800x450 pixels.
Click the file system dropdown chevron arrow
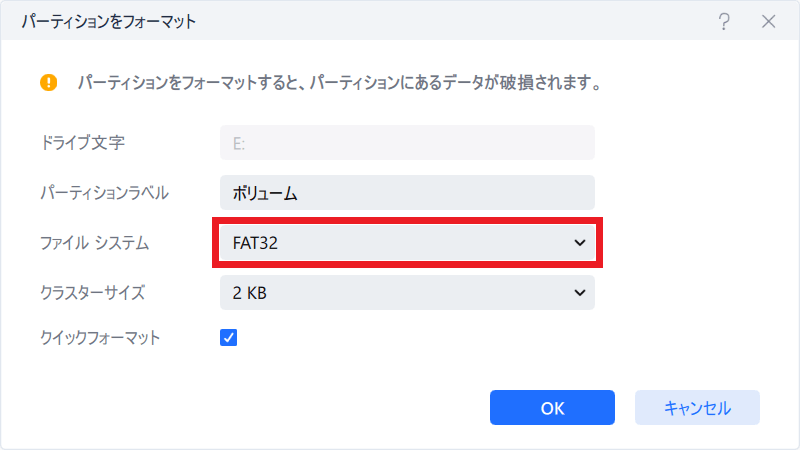click(579, 243)
